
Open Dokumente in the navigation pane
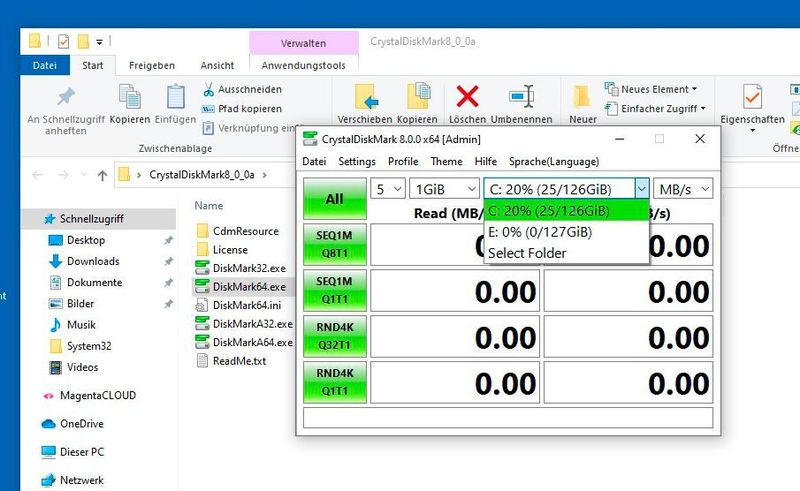(94, 282)
